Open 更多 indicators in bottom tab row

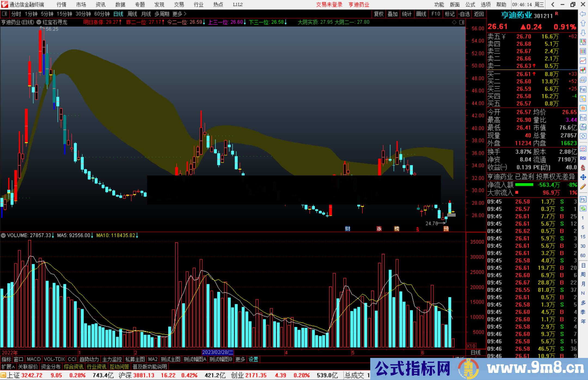[240, 360]
